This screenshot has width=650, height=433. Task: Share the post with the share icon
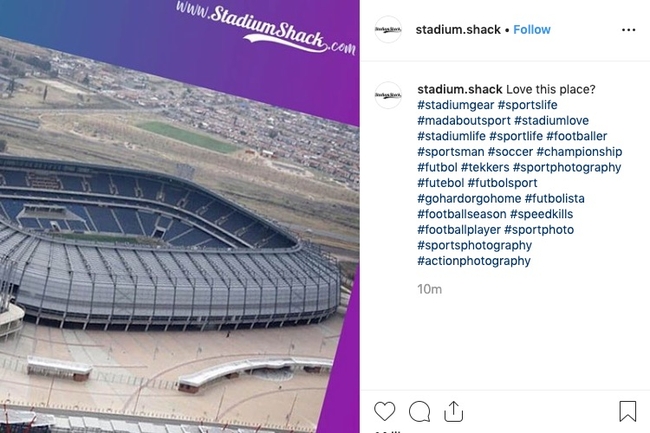[x=453, y=411]
